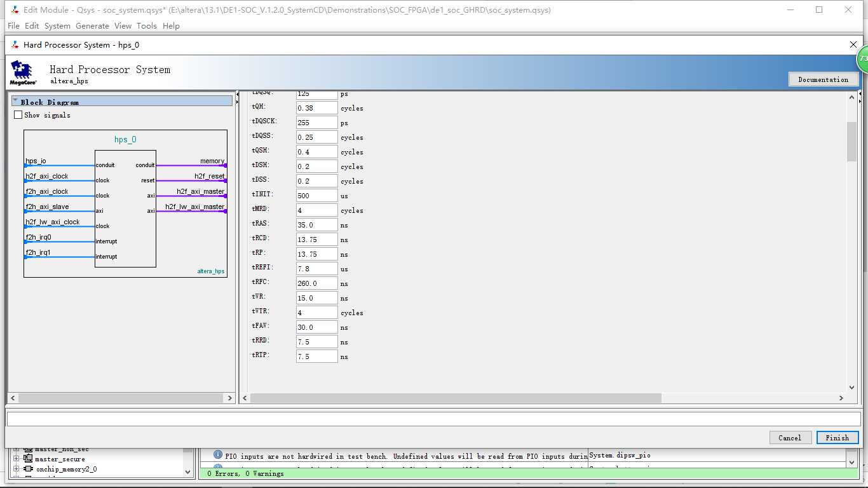Click the tMRD value field
Screen dimensions: 868x488
(316, 210)
